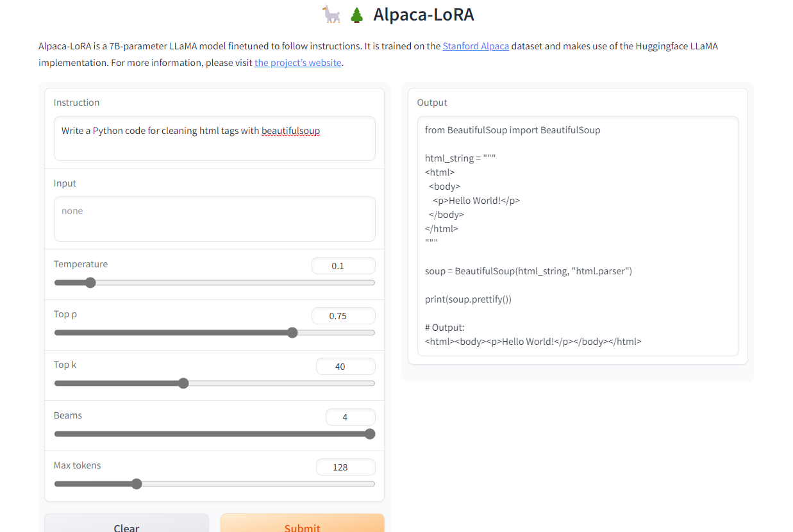The width and height of the screenshot is (793, 532).
Task: Select the Temperature value field showing 0.1
Action: click(343, 265)
